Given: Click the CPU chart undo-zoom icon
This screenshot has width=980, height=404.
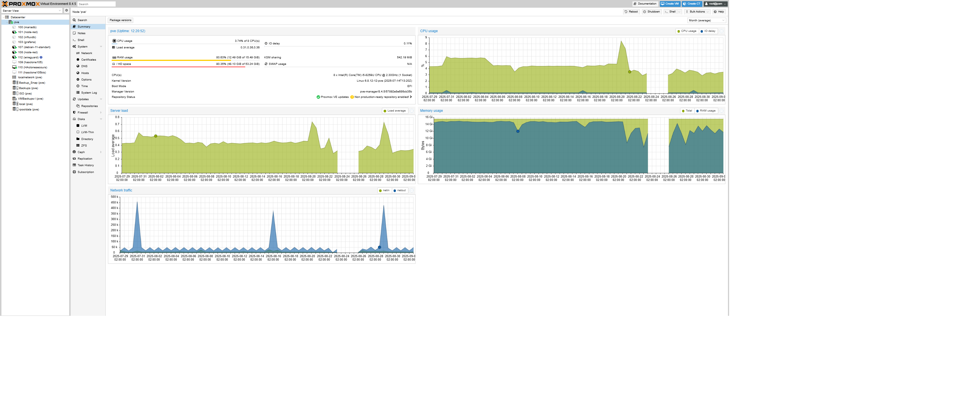Looking at the screenshot, I should [x=722, y=31].
